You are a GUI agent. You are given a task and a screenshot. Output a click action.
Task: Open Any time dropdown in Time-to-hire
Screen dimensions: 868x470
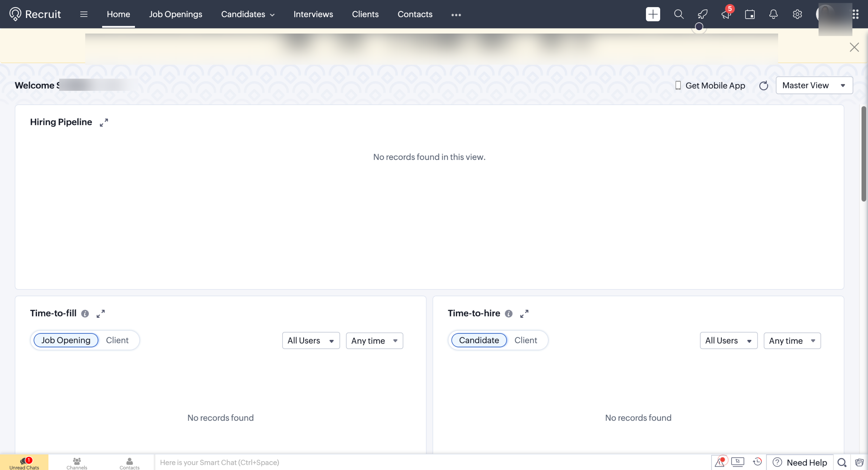point(792,341)
